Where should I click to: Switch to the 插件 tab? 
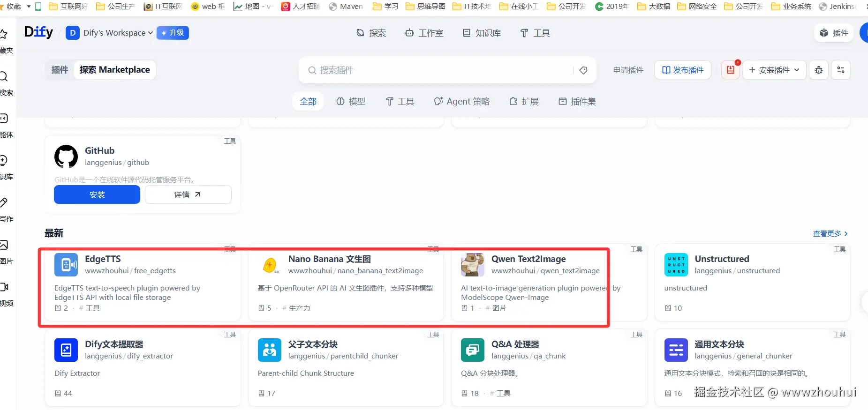click(60, 70)
